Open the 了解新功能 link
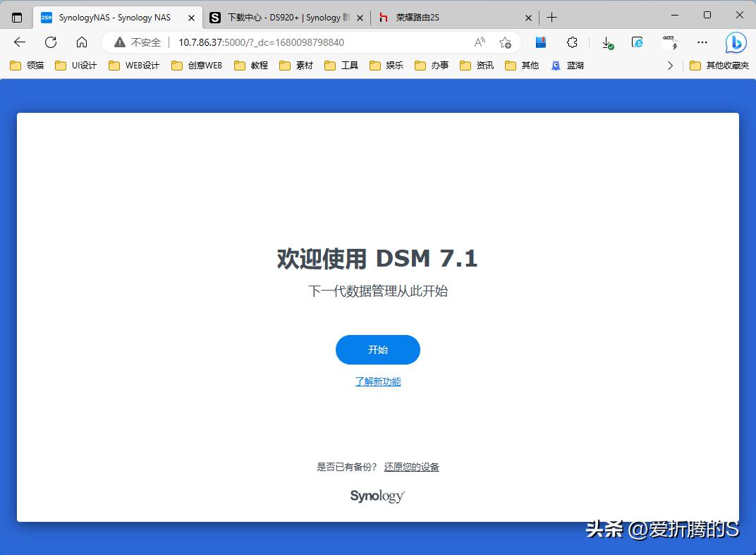 (x=378, y=381)
